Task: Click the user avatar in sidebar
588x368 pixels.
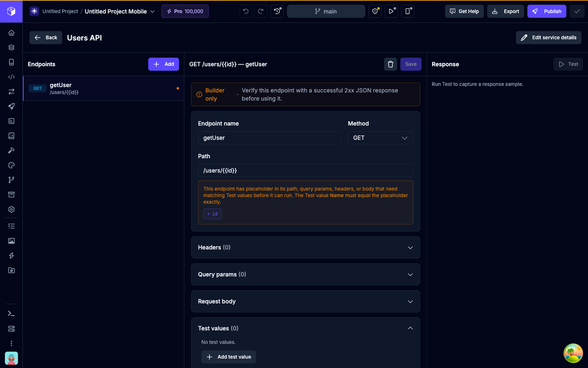Action: 11,358
